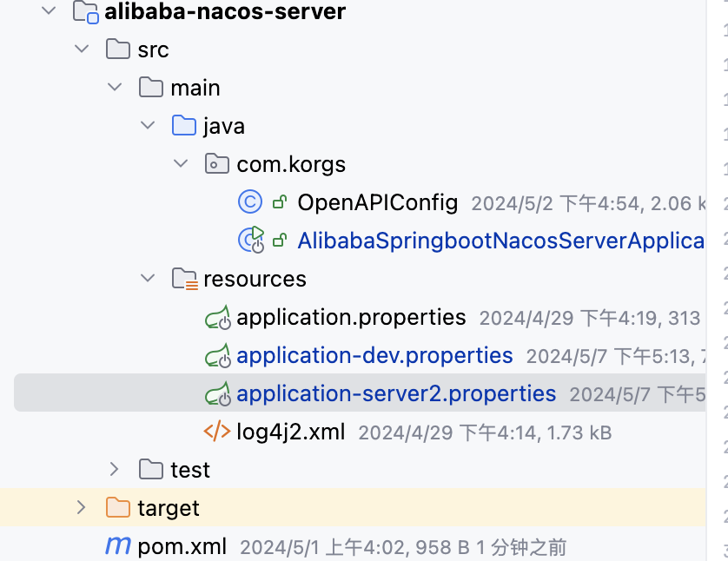This screenshot has width=728, height=561.
Task: Click the class icon for OpenAPIConfig
Action: [249, 201]
